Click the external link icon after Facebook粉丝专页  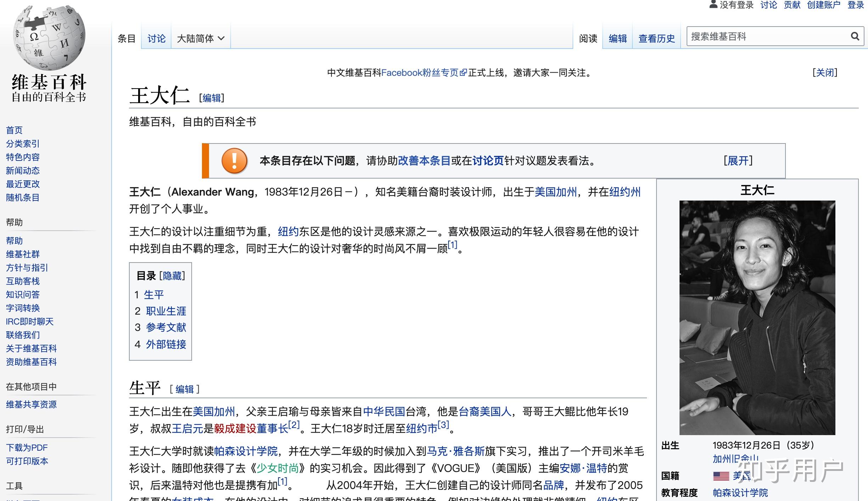tap(464, 72)
